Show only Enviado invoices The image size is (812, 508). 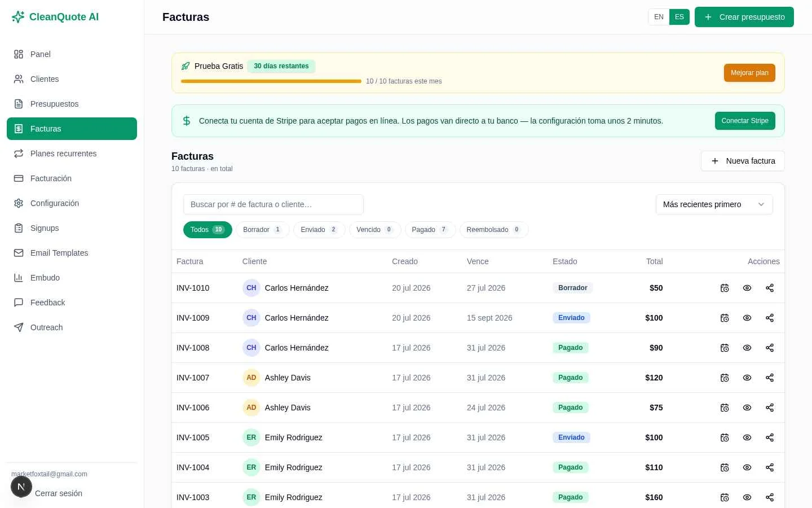click(x=319, y=230)
